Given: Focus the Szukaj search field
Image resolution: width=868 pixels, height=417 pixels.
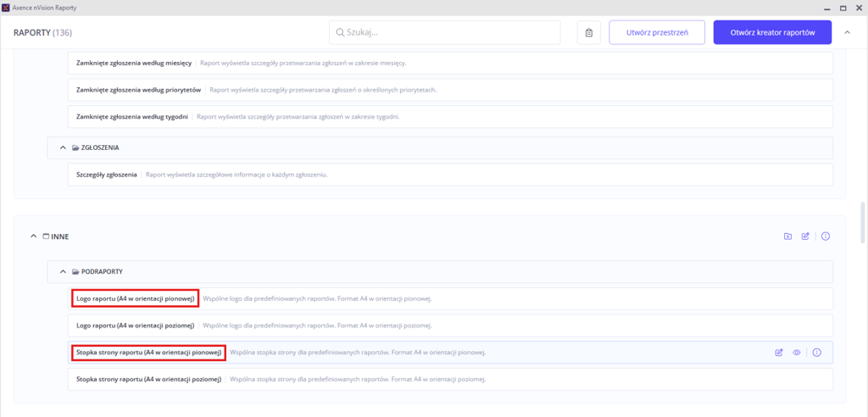Looking at the screenshot, I should pos(445,33).
